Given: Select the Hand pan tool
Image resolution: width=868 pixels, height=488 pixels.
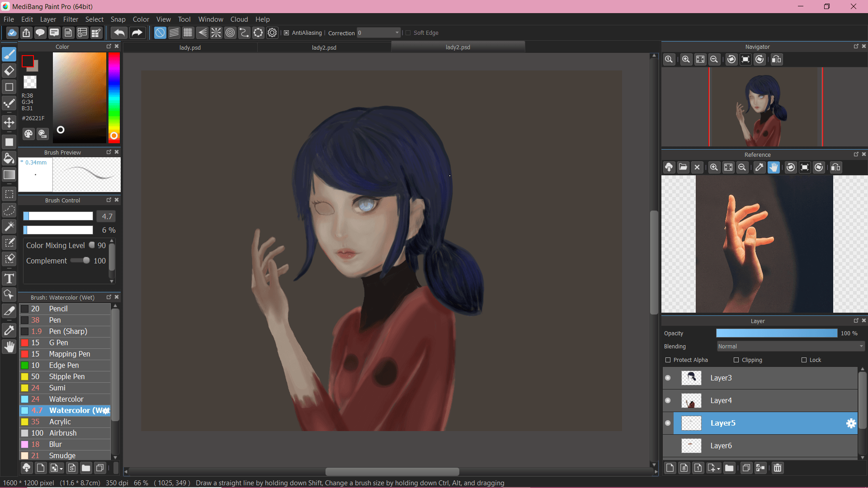Looking at the screenshot, I should pos(9,347).
